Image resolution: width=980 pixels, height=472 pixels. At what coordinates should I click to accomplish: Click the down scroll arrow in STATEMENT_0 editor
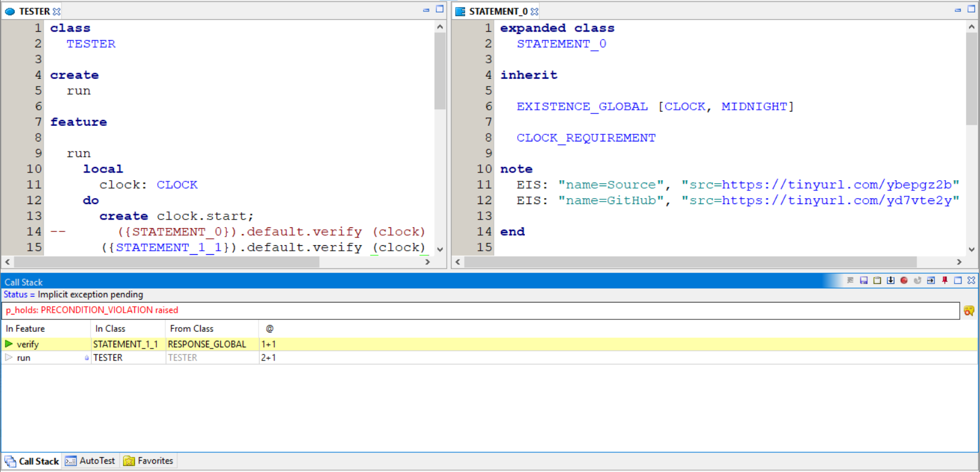pos(972,249)
